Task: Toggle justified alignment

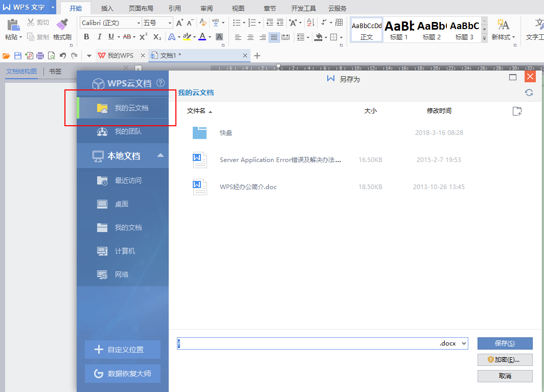Action: point(274,37)
